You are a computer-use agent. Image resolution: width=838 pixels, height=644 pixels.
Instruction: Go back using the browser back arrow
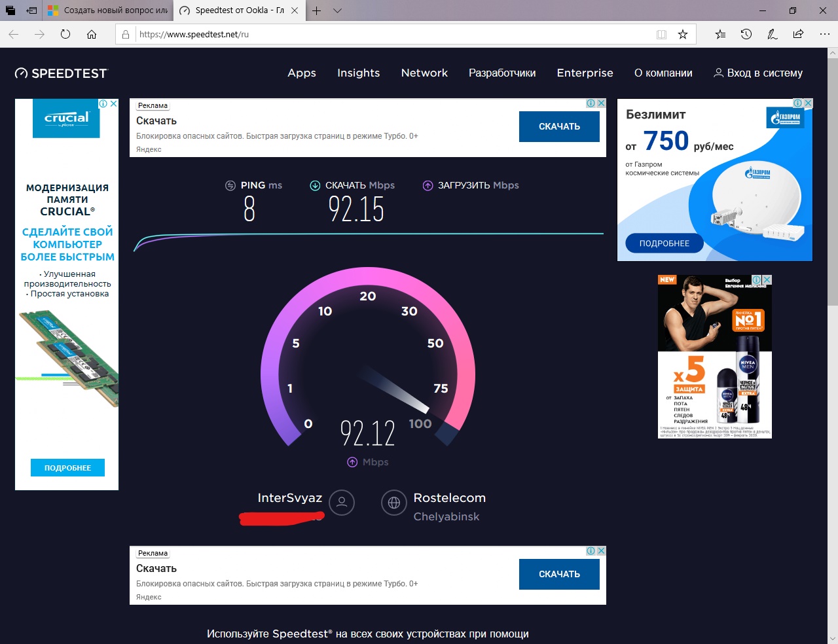14,34
